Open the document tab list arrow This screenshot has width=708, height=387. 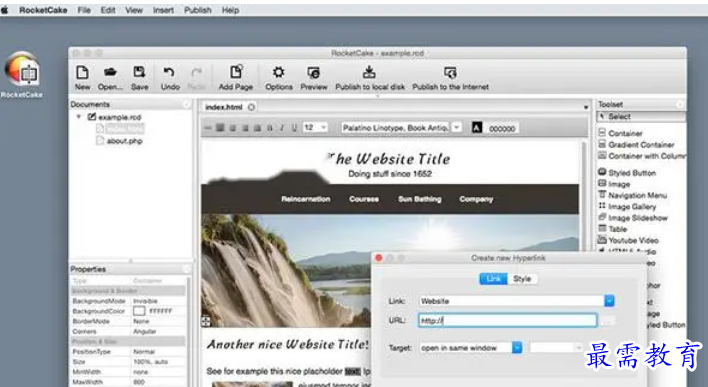586,107
